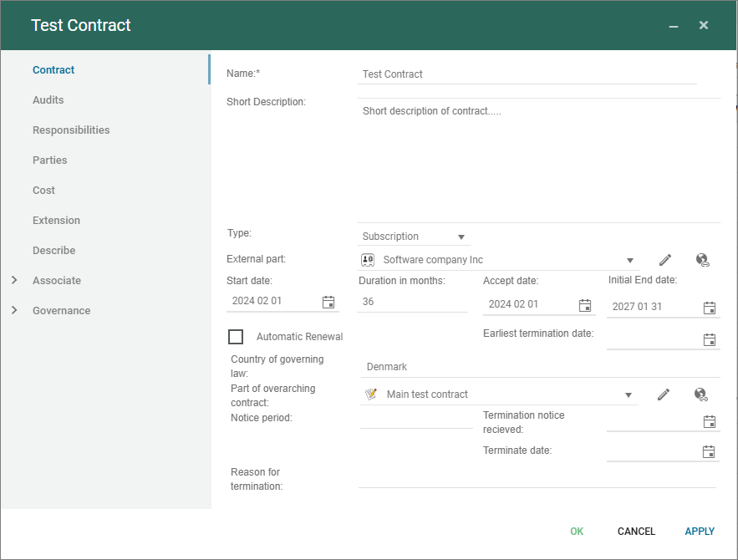Open the Accept date calendar picker
Image resolution: width=738 pixels, height=560 pixels.
click(585, 306)
